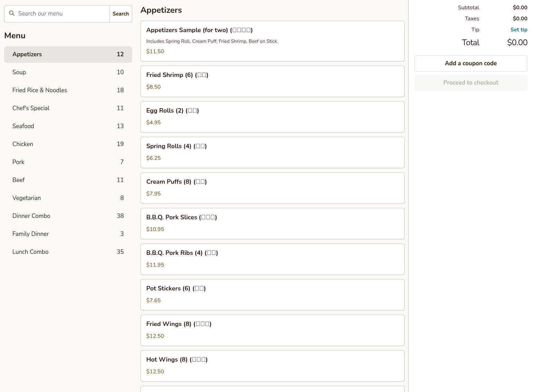Click the $10.95 price on Pork Slices
This screenshot has height=392, width=533.
coord(155,229)
